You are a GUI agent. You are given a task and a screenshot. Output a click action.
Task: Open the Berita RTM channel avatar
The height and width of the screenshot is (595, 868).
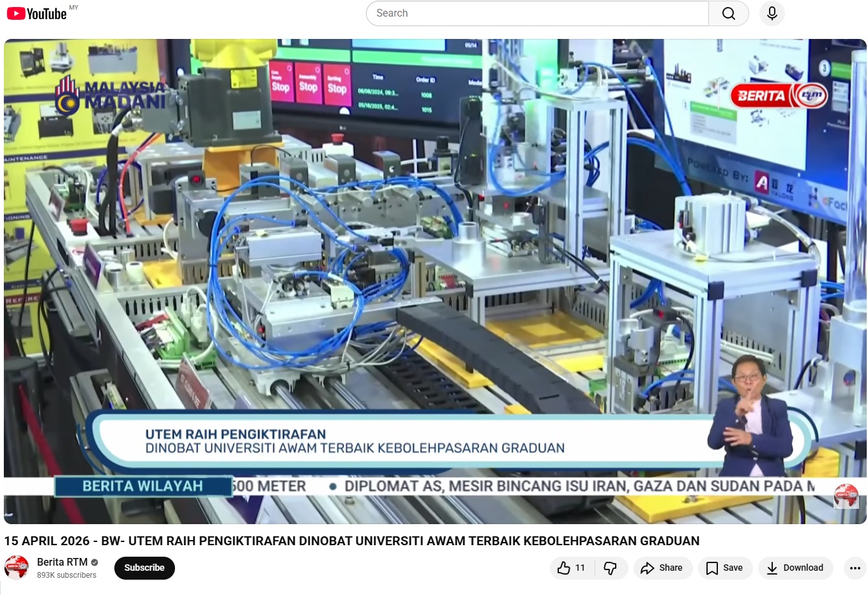point(17,568)
